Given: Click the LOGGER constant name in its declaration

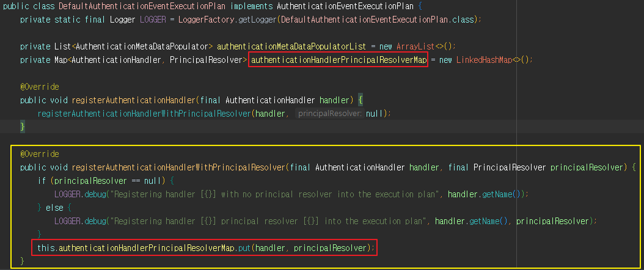Looking at the screenshot, I should pos(153,20).
